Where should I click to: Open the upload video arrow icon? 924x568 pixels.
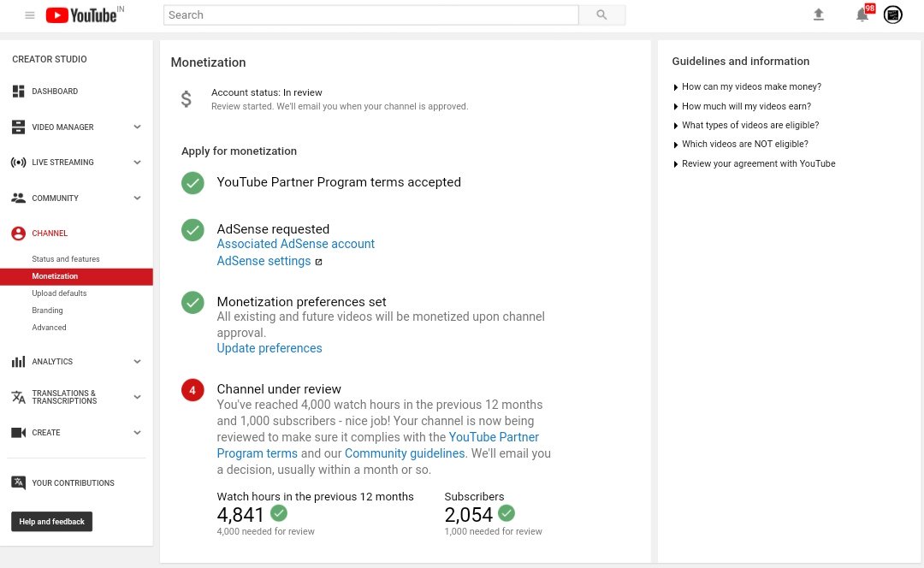[x=818, y=15]
